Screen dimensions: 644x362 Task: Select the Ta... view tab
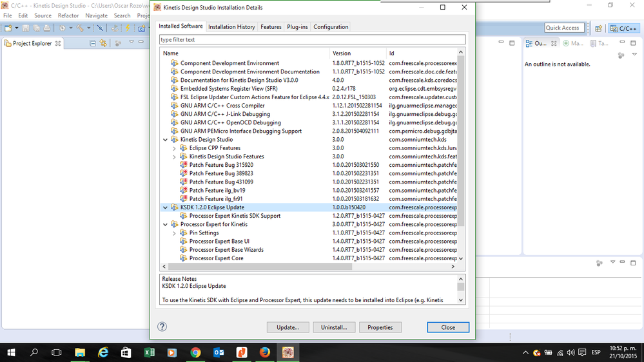coord(600,43)
